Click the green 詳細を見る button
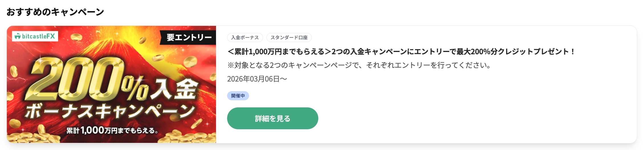 pos(272,118)
